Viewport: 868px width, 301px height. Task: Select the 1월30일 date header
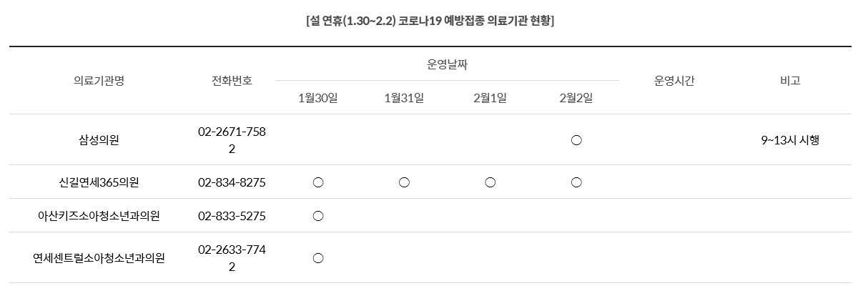click(318, 98)
